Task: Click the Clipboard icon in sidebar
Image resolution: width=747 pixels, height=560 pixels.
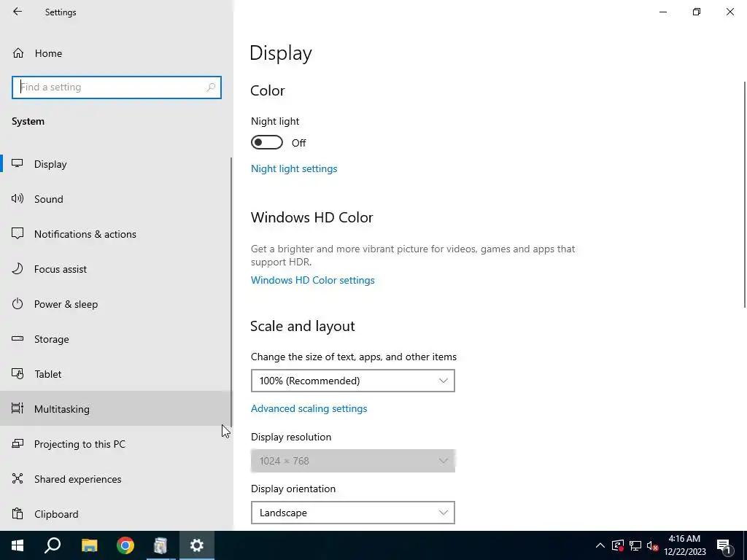Action: [x=18, y=513]
